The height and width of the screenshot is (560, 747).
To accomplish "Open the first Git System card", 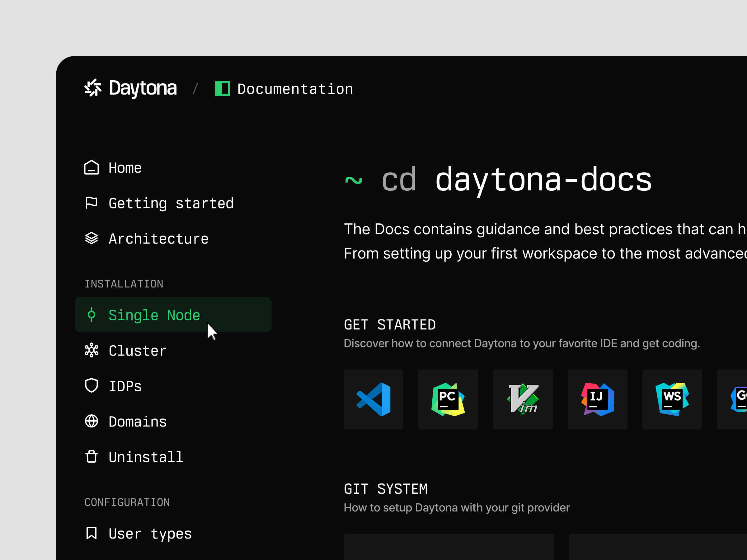I will [449, 547].
